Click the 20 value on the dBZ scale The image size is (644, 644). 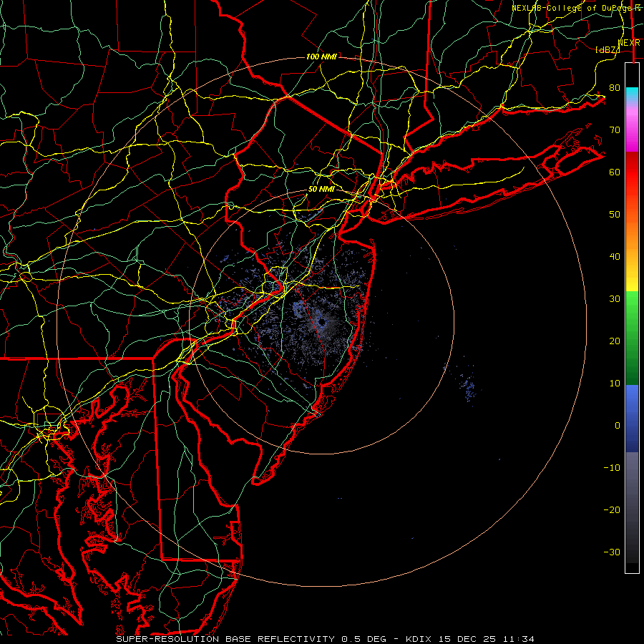[x=615, y=341]
